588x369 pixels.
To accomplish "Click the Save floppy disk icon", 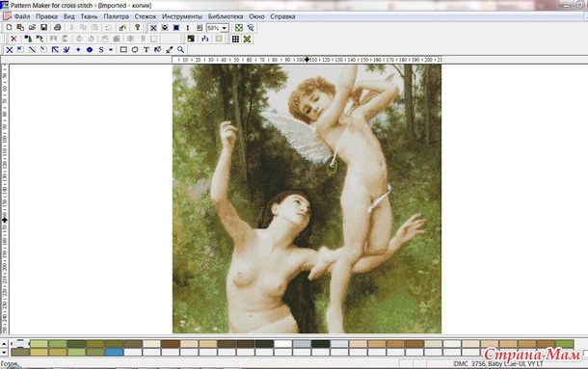I will click(x=44, y=27).
